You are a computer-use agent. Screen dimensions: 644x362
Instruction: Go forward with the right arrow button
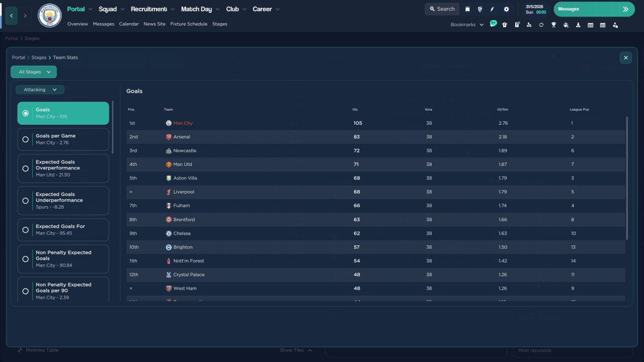25,16
